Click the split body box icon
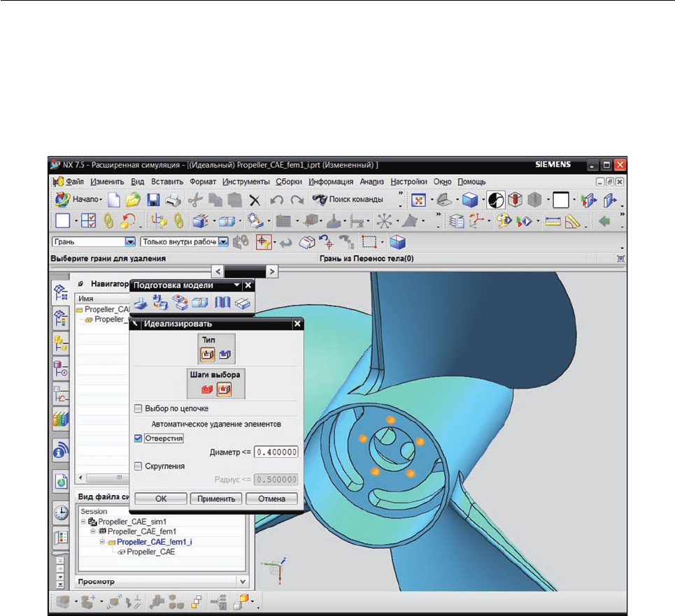 (x=200, y=303)
